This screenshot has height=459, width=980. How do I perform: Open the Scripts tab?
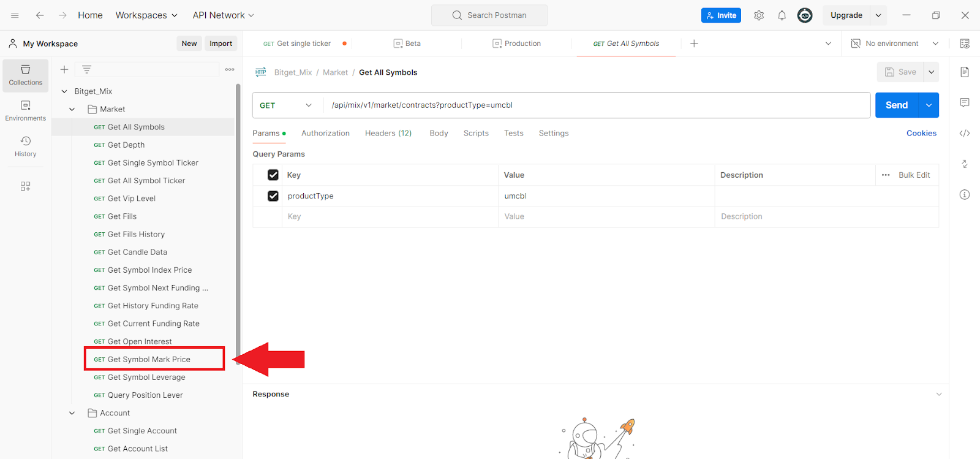[x=476, y=133]
